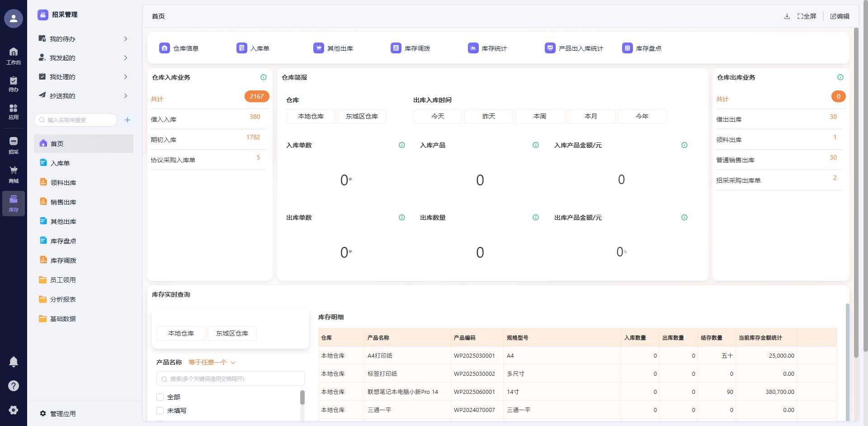The height and width of the screenshot is (426, 868).
Task: Open 销售出库 in sidebar menu
Action: pyautogui.click(x=84, y=202)
